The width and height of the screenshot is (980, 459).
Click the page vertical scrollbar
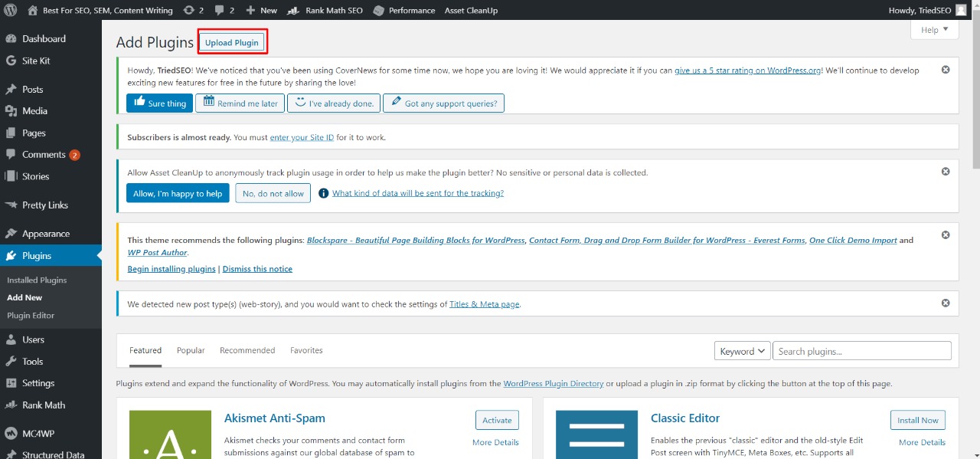975,92
